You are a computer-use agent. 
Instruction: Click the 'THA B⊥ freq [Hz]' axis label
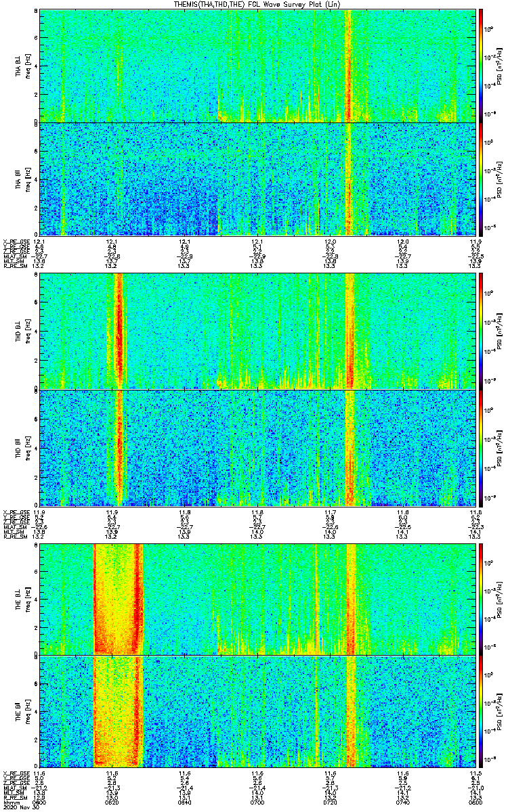[x=23, y=66]
